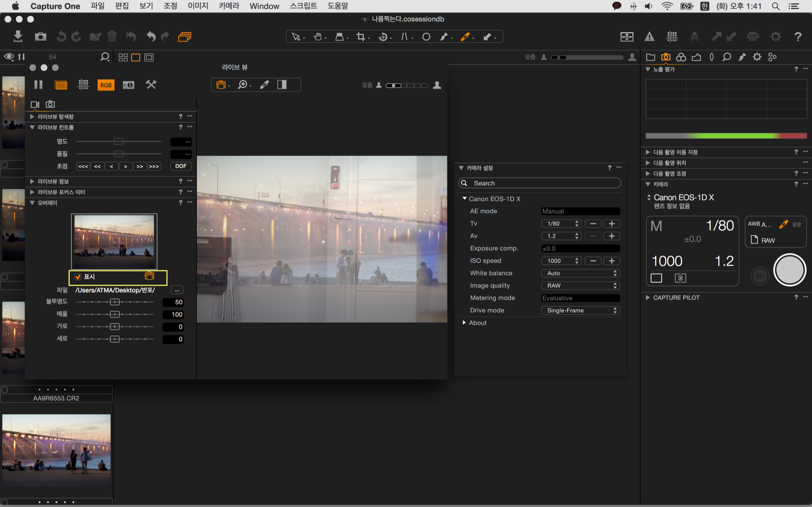Uncheck the 표시 overlay checkbox
This screenshot has height=507, width=812.
pos(78,277)
